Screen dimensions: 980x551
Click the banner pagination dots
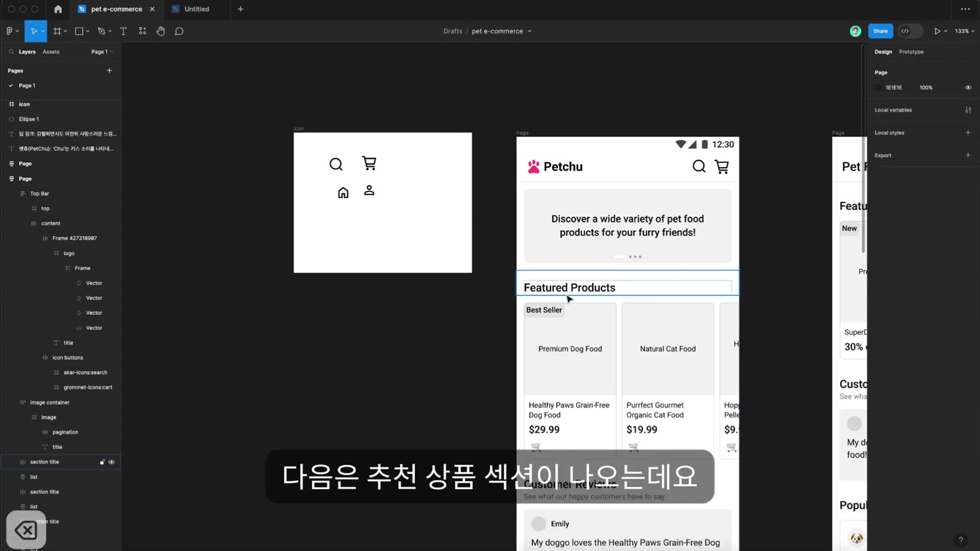pyautogui.click(x=628, y=257)
